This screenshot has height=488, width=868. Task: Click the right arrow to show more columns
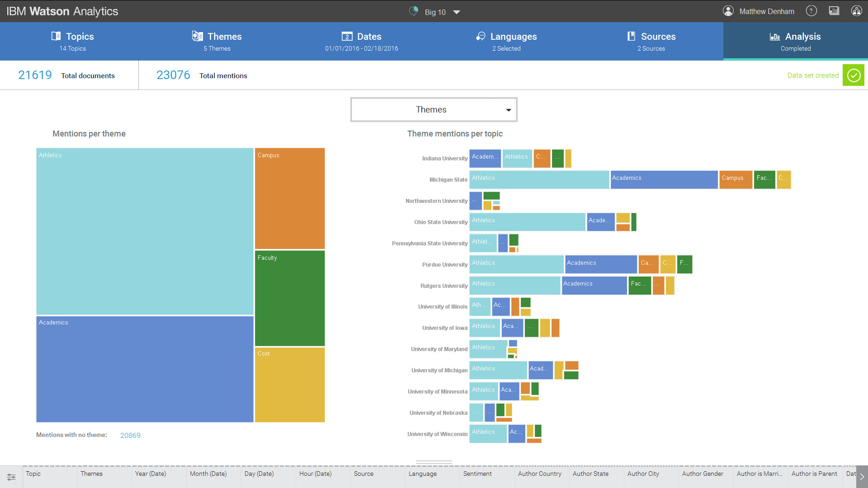click(x=862, y=477)
